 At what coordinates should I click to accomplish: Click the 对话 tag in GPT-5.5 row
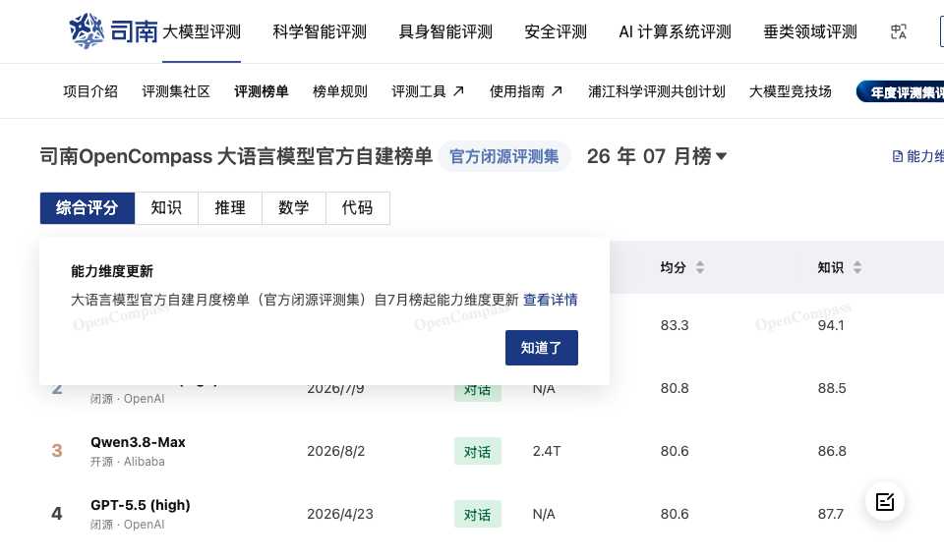[x=478, y=514]
